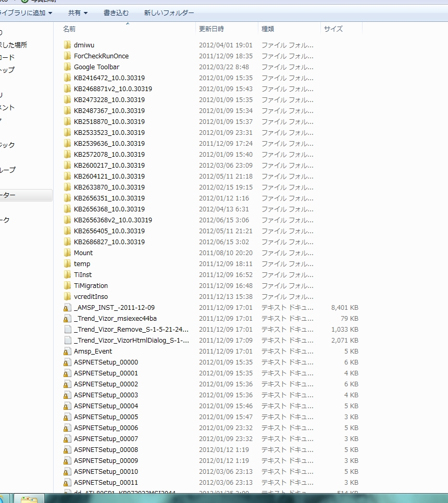This screenshot has width=448, height=503.
Task: Select file name KB2633870_10.0.30319
Action: pos(109,187)
